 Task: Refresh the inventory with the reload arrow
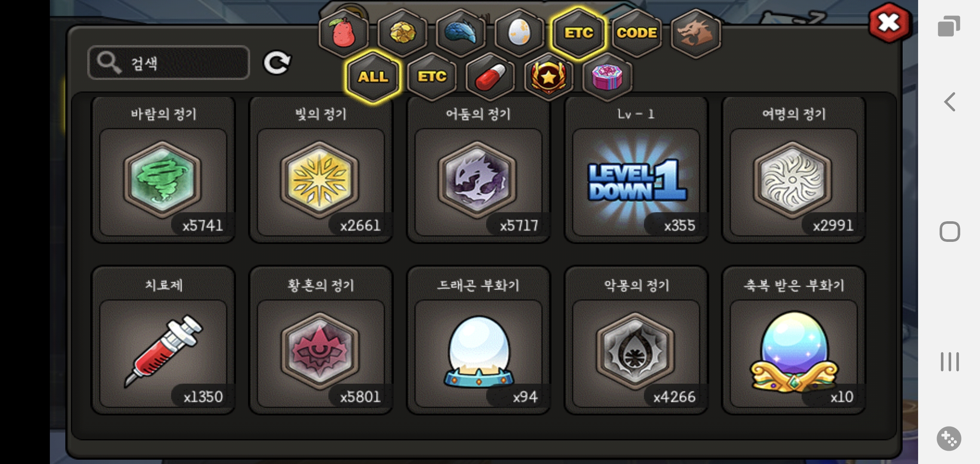pyautogui.click(x=277, y=64)
